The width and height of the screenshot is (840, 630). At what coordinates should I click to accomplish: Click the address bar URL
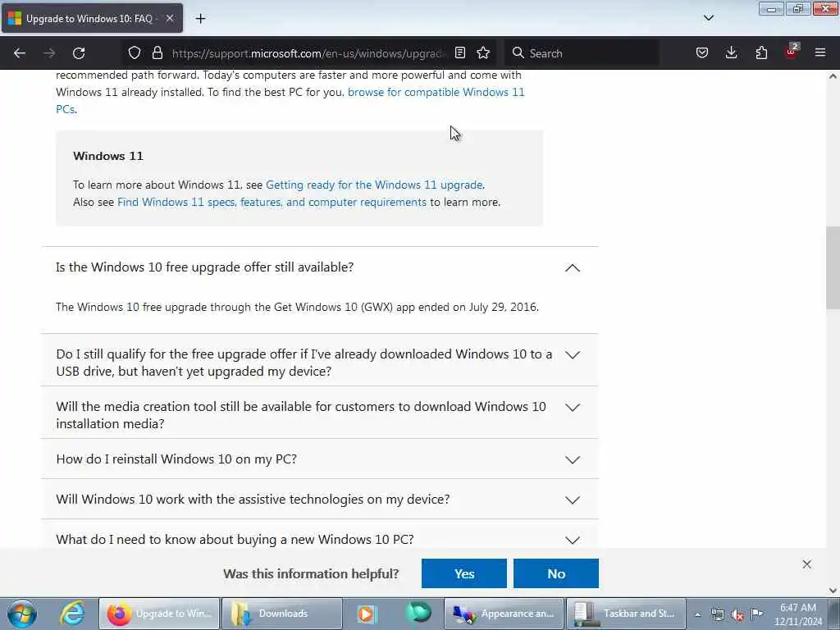[x=308, y=53]
